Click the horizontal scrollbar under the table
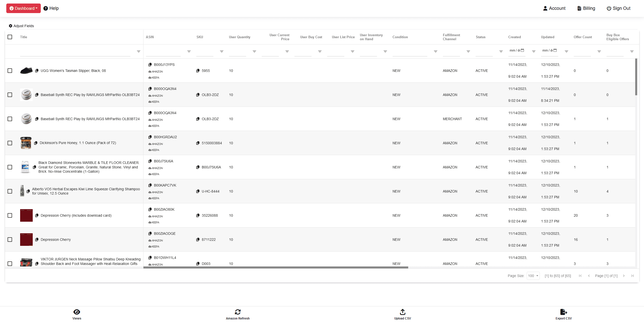 coord(276,267)
